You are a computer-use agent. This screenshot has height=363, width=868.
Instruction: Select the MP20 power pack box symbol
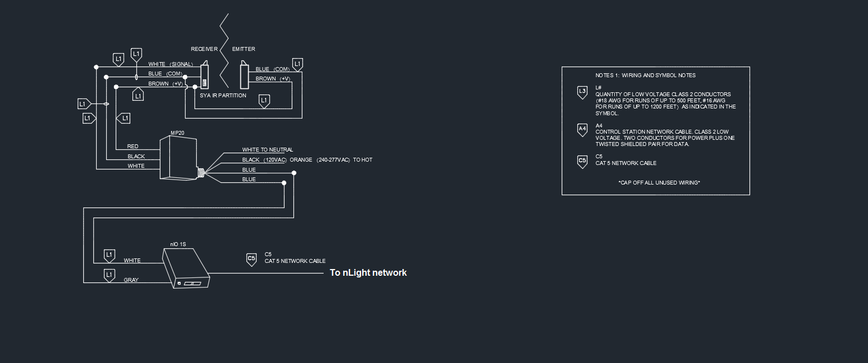[178, 158]
